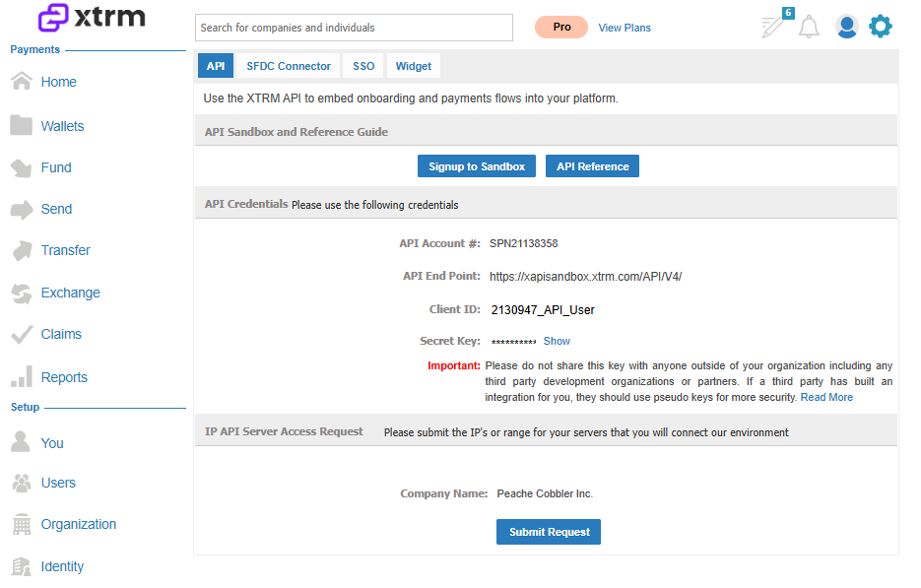The height and width of the screenshot is (588, 921).
Task: Select the Wallets folder icon
Action: [21, 125]
